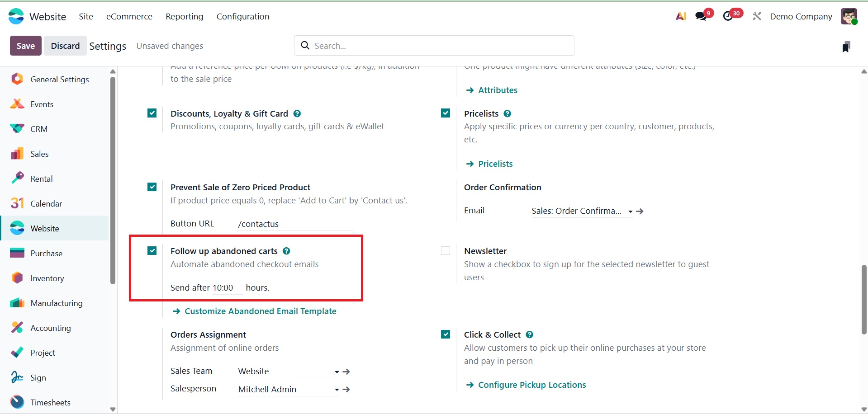This screenshot has height=414, width=868.
Task: Open the eCommerce menu
Action: point(129,16)
